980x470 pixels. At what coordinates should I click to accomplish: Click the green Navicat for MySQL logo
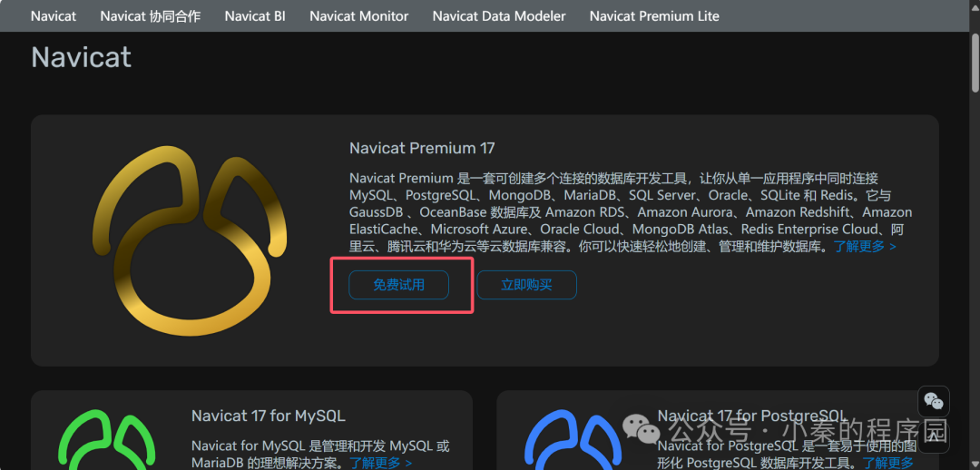click(x=107, y=439)
